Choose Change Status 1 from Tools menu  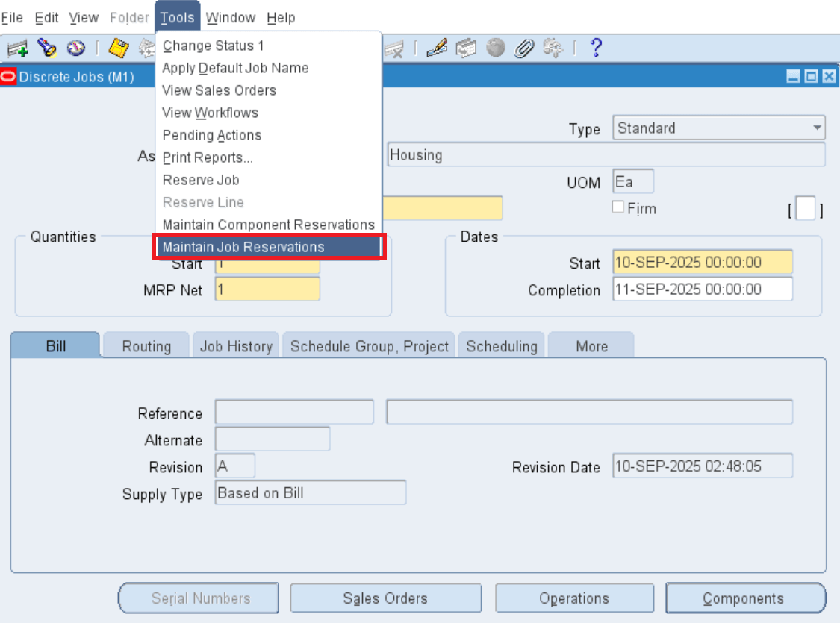268,46
